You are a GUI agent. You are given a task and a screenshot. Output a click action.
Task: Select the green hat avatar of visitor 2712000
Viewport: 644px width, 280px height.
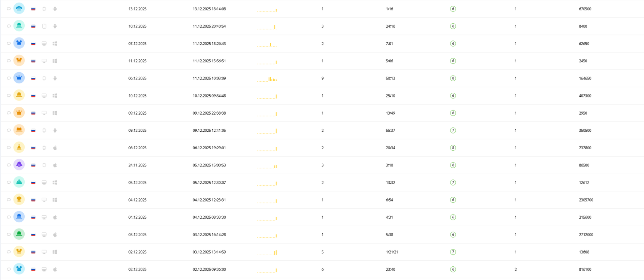coord(19,234)
